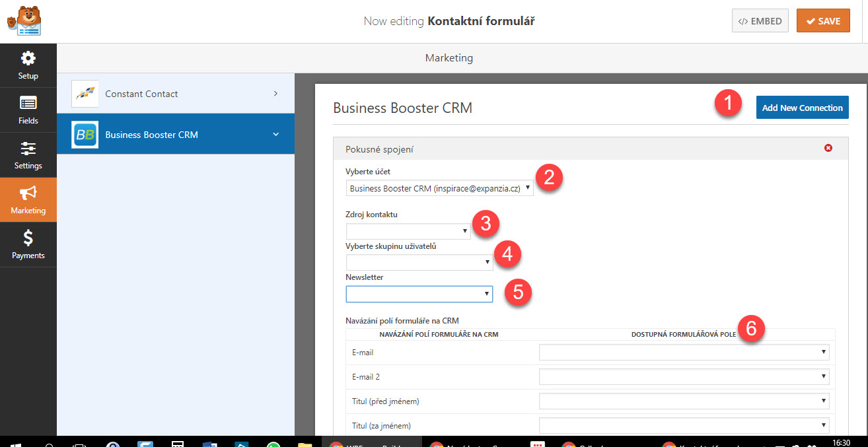Open the Setup panel gear icon
Image resolution: width=868 pixels, height=447 pixels.
[x=28, y=58]
